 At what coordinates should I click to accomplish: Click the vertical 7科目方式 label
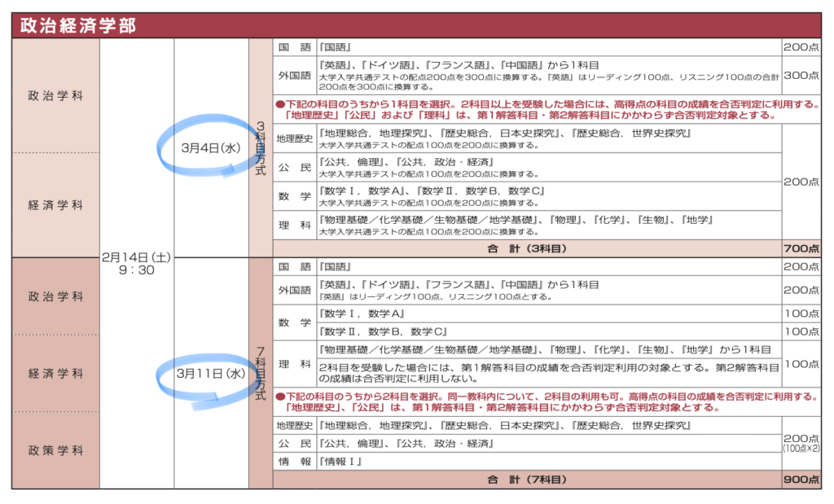click(261, 374)
